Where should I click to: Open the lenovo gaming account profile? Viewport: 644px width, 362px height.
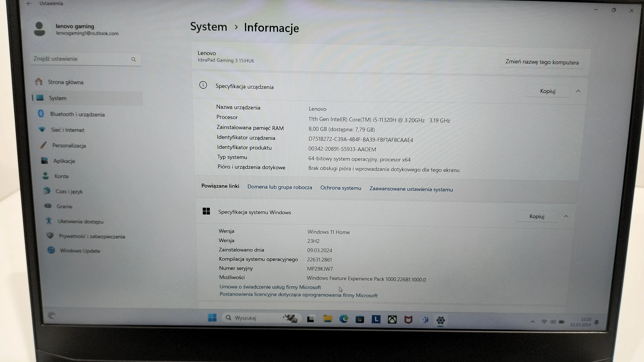pyautogui.click(x=77, y=29)
